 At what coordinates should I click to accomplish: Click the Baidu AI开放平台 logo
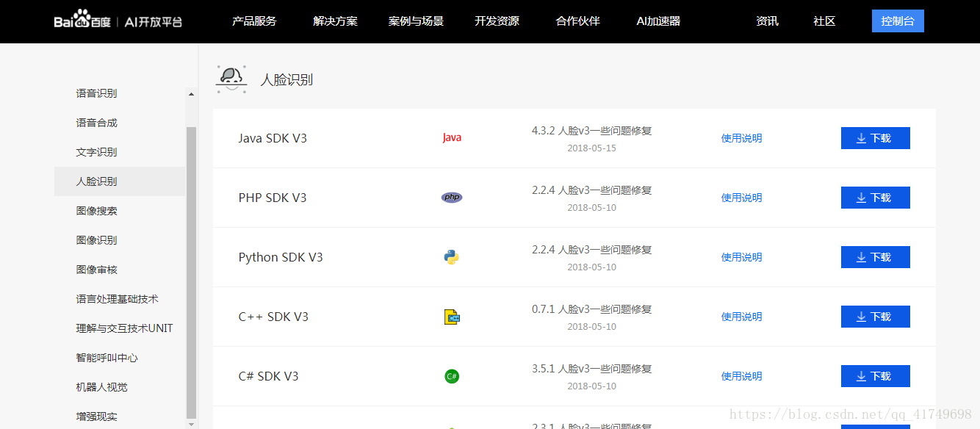[118, 20]
